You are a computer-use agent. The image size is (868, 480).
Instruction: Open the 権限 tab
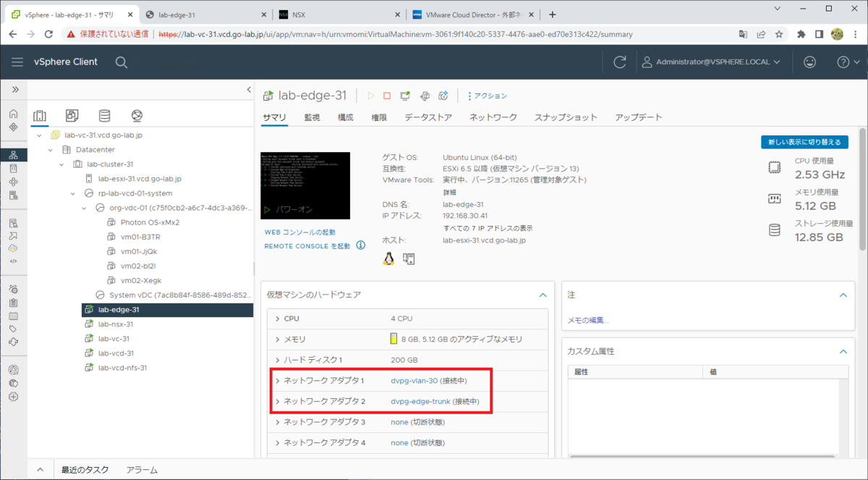379,117
